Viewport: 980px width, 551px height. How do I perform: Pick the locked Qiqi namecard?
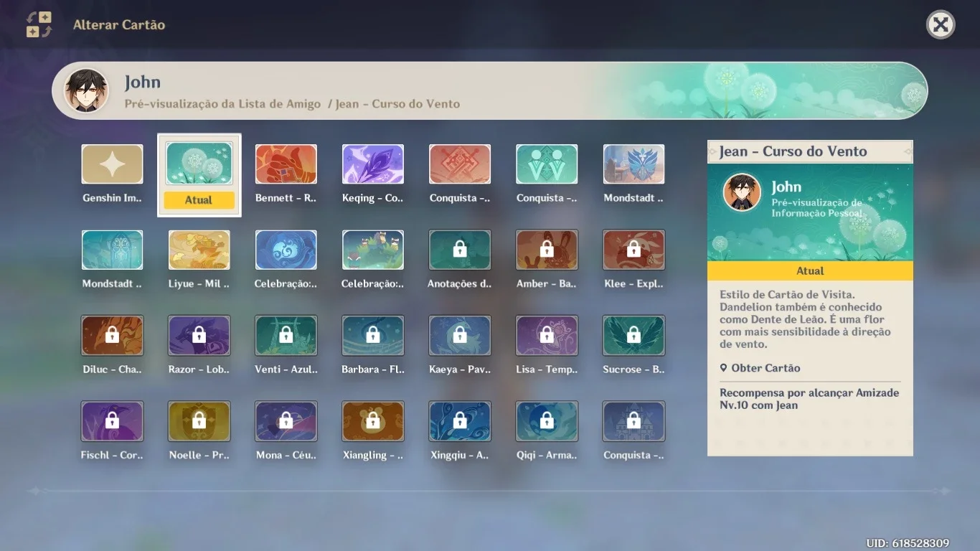(x=547, y=420)
